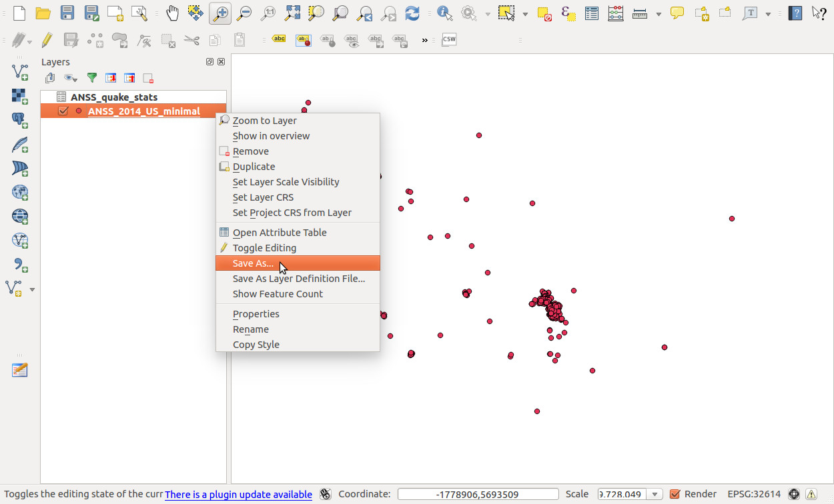Select the Pan Map hand tool
This screenshot has height=504, width=834.
[172, 13]
